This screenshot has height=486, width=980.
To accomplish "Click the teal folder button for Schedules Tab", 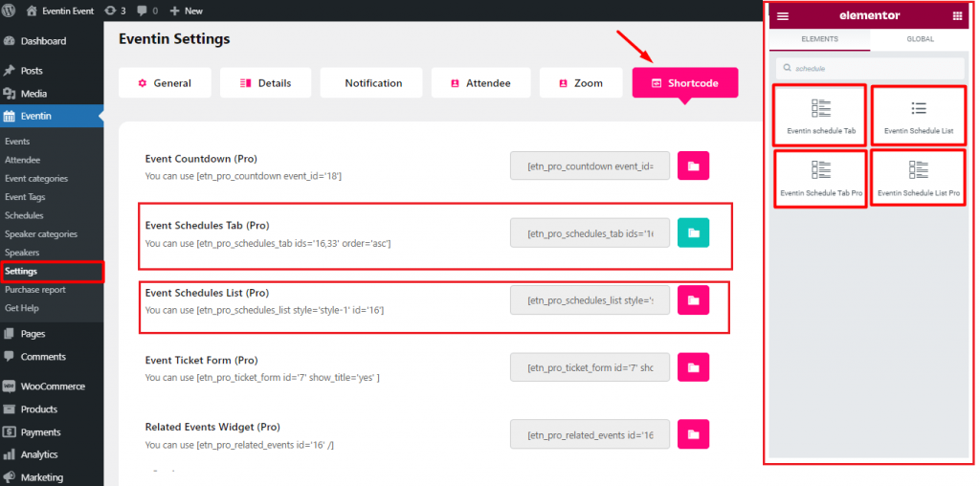I will [x=693, y=233].
